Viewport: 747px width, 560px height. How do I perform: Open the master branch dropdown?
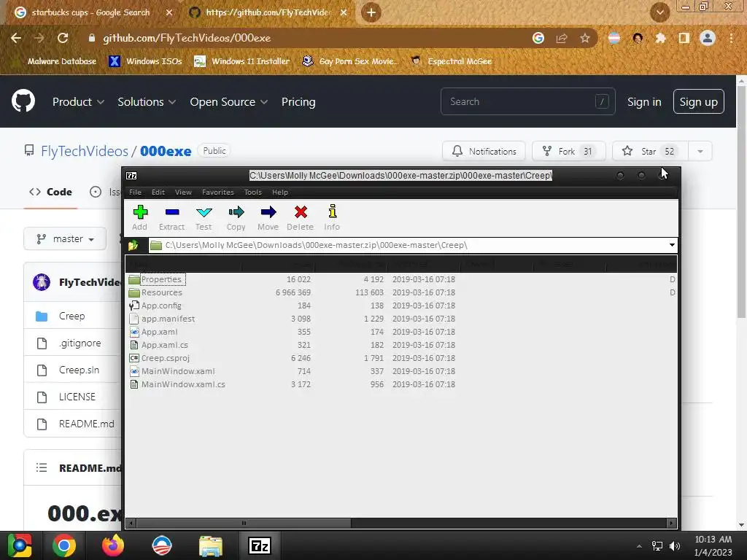(65, 238)
